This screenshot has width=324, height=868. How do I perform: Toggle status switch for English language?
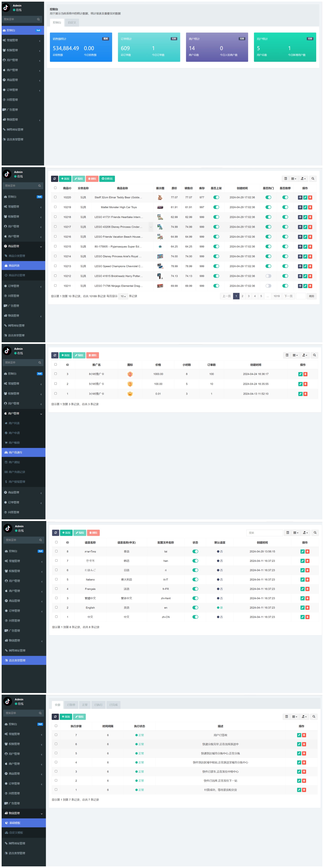click(x=195, y=608)
